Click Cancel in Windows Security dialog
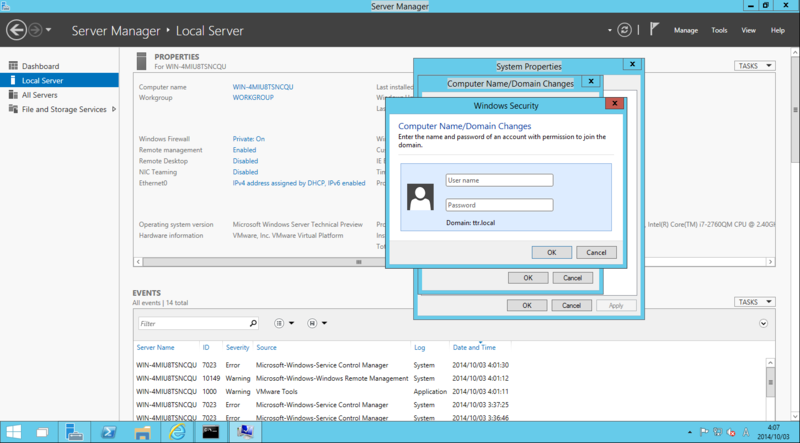Screen dimensions: 800x443 click(x=596, y=252)
